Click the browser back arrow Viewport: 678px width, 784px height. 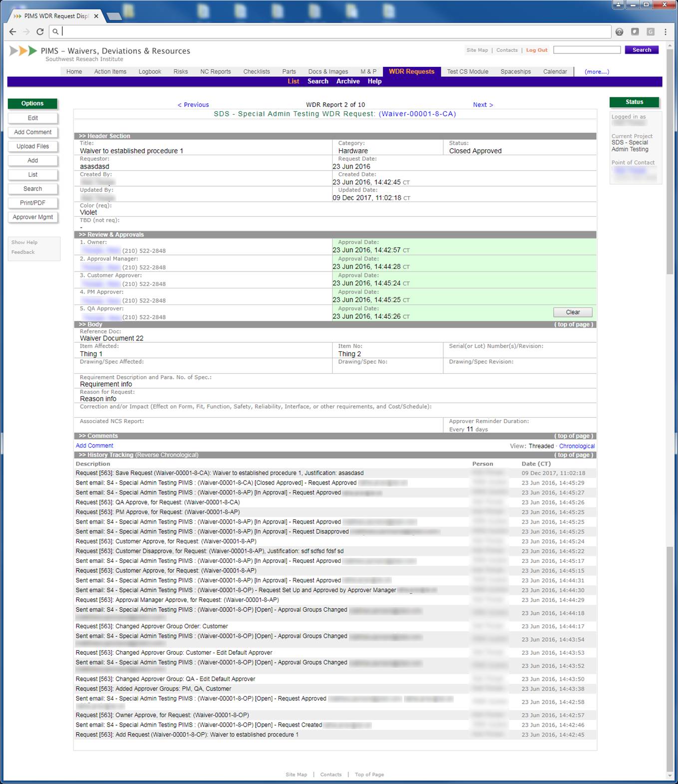click(x=13, y=31)
